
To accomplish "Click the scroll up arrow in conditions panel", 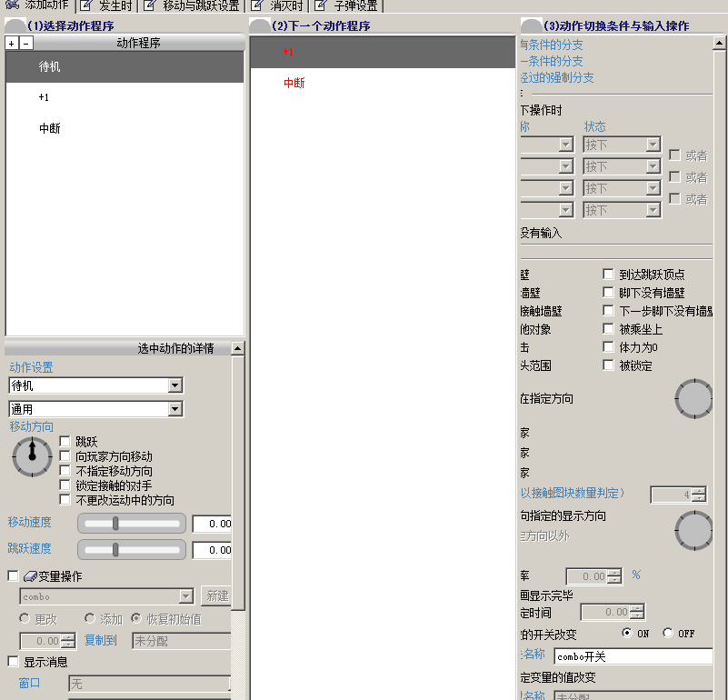I will [x=719, y=44].
